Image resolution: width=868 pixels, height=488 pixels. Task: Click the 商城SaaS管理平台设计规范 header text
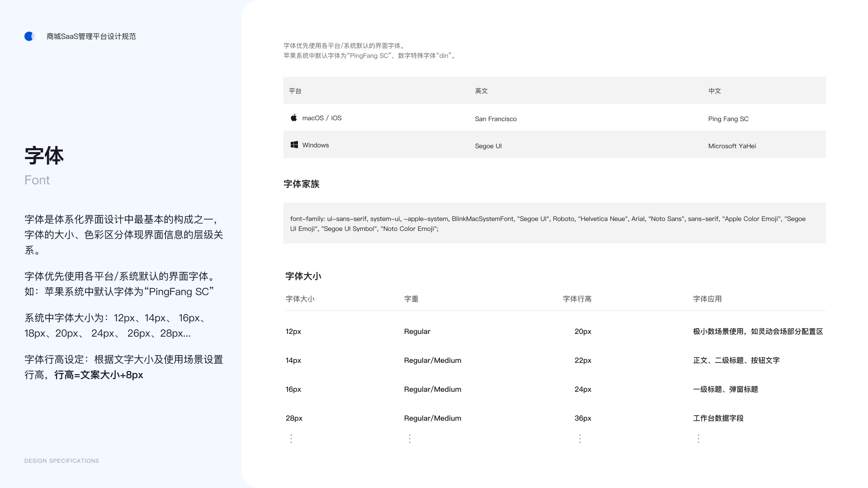[x=91, y=37]
